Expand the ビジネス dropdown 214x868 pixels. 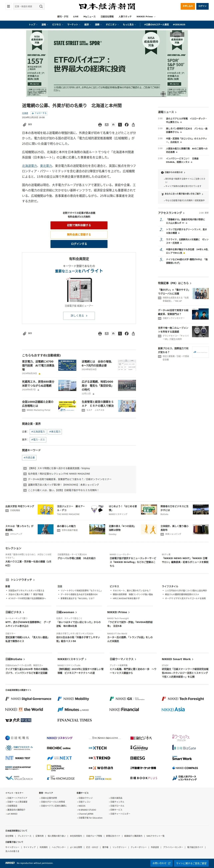(x=57, y=25)
